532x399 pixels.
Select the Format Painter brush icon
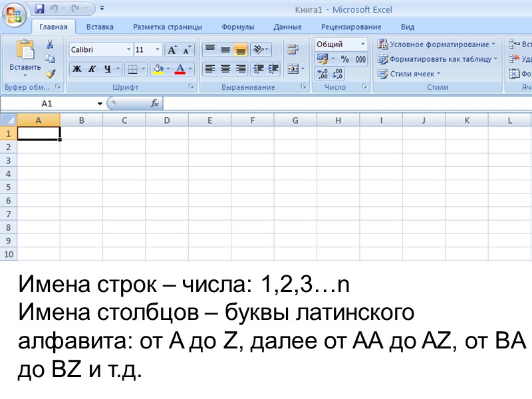coord(49,73)
